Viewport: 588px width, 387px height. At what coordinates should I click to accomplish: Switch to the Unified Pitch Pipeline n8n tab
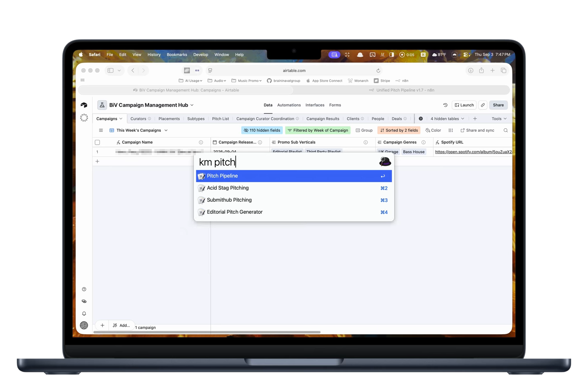click(x=401, y=90)
